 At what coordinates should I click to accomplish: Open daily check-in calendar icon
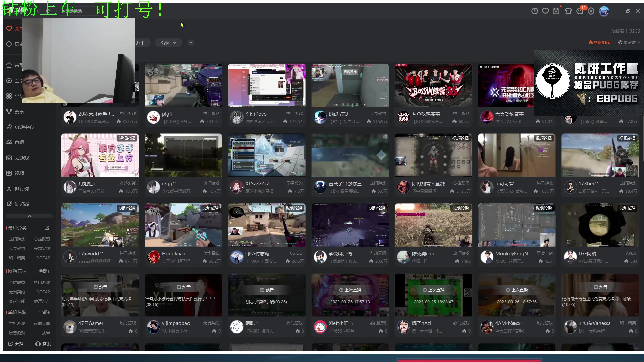556,11
